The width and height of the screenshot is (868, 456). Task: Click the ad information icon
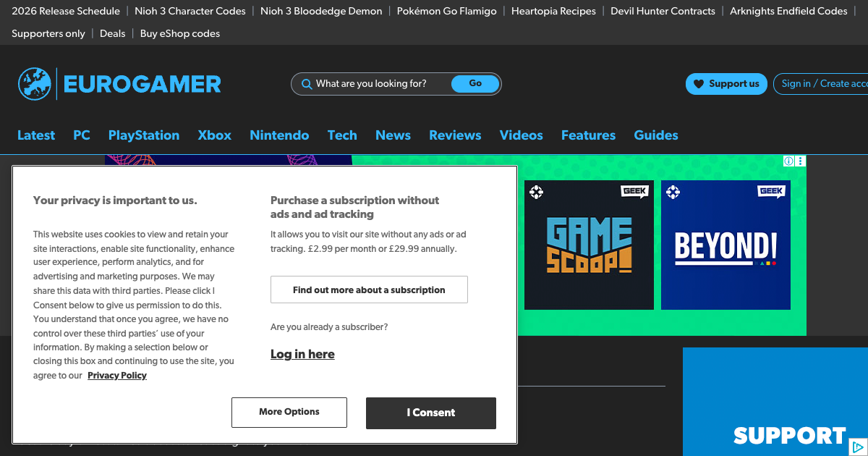pyautogui.click(x=788, y=161)
